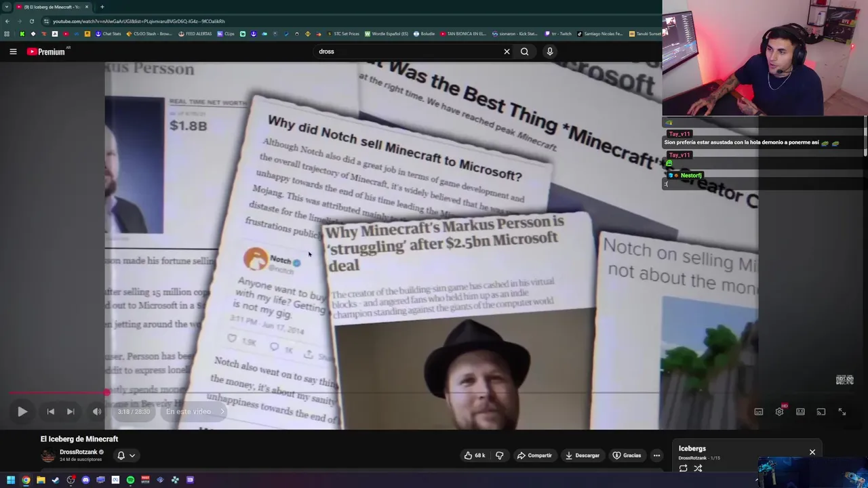Open 'Santiago Nicolas Fe...' bookmark

click(x=600, y=34)
